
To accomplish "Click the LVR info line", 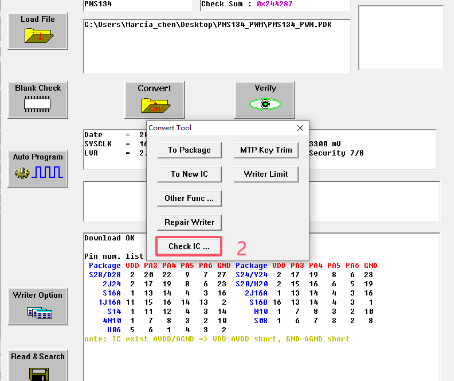I will point(115,153).
